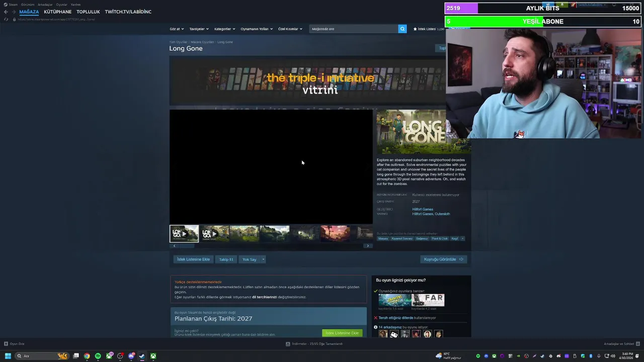The image size is (644, 362).
Task: Switch to the KÜTÜPHANE tab
Action: [58, 12]
